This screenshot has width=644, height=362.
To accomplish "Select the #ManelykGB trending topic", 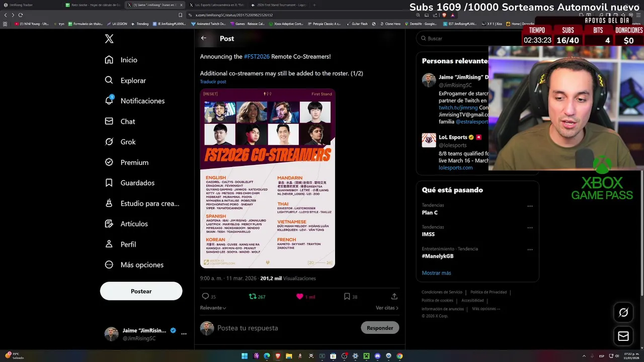I will pos(438,256).
